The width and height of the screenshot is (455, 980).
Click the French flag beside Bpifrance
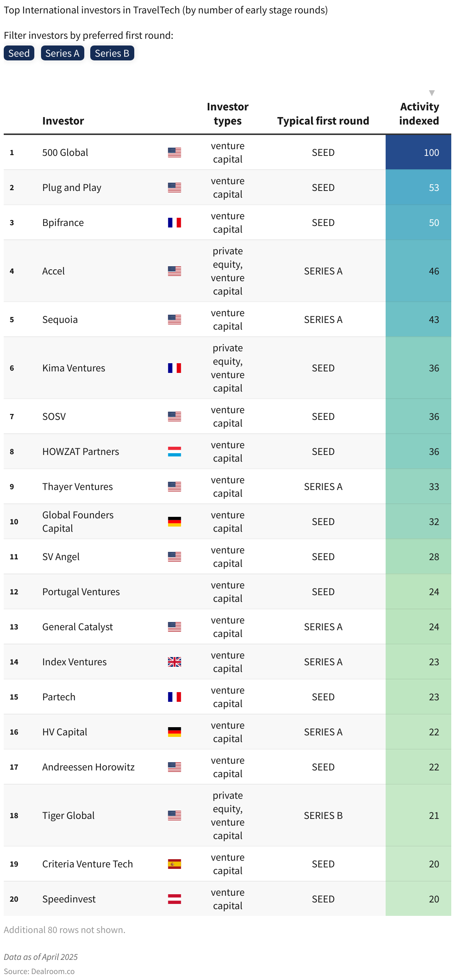pyautogui.click(x=174, y=223)
